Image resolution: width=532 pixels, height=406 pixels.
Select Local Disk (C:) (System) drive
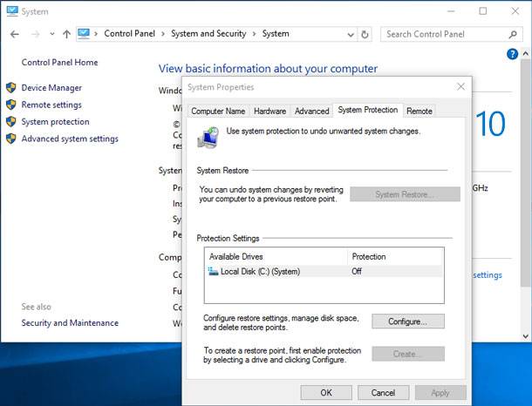pos(324,272)
